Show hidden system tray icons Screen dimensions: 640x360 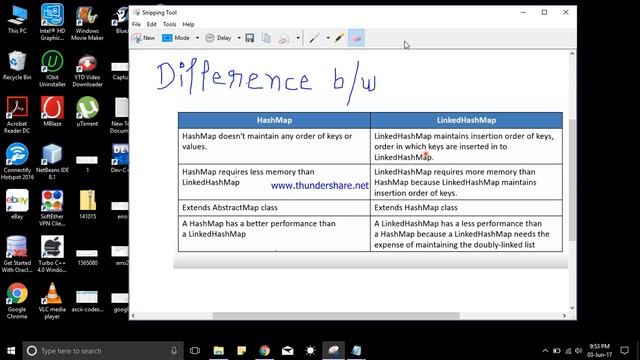(545, 351)
